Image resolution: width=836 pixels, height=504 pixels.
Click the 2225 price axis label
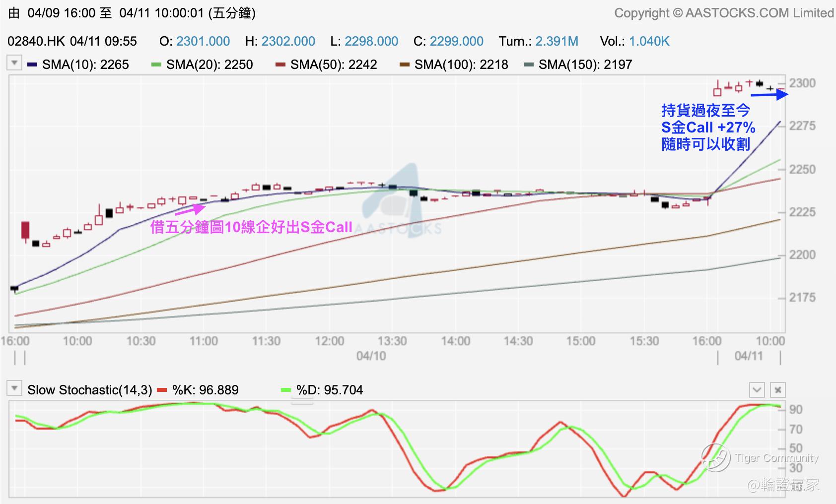802,212
